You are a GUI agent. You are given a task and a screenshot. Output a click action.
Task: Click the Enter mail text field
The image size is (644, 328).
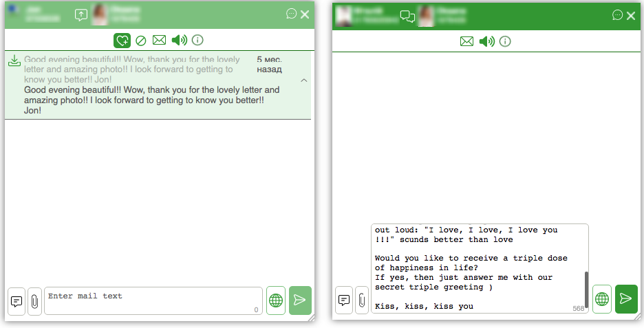[x=153, y=301]
